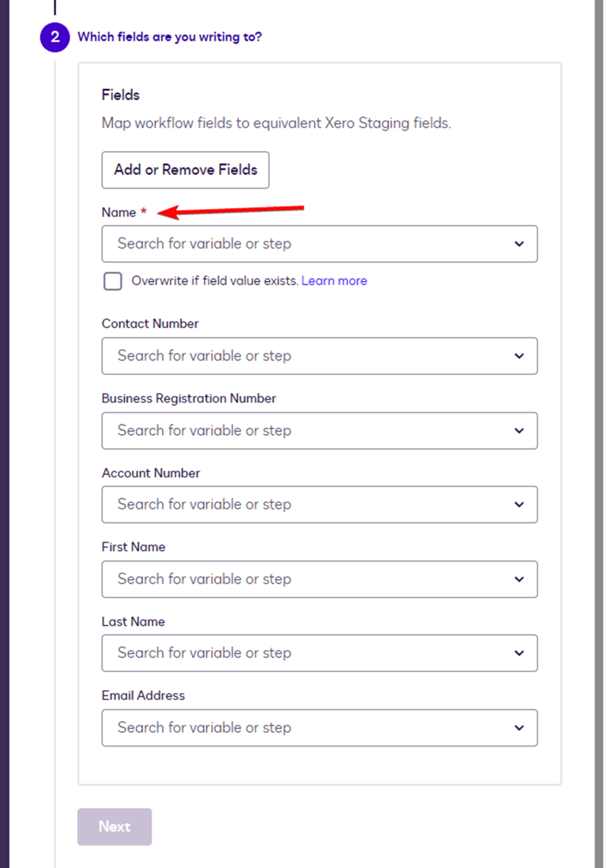Expand the Business Registration Number dropdown arrow
Viewport: 606px width, 868px height.
point(519,431)
